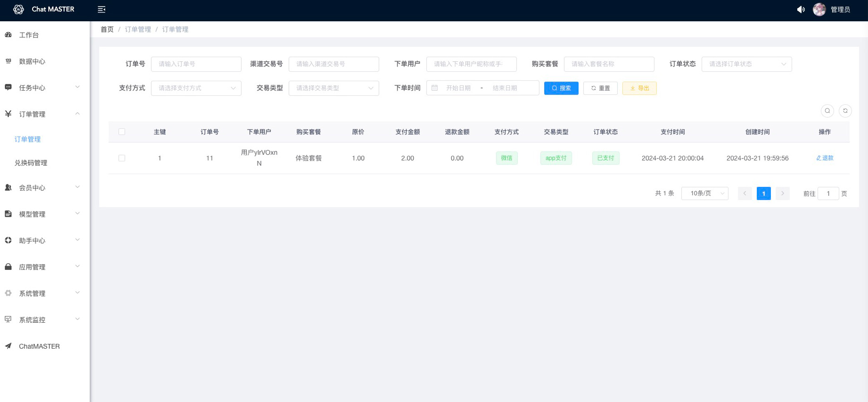Image resolution: width=868 pixels, height=402 pixels.
Task: Refresh table with round refresh icon
Action: point(845,111)
